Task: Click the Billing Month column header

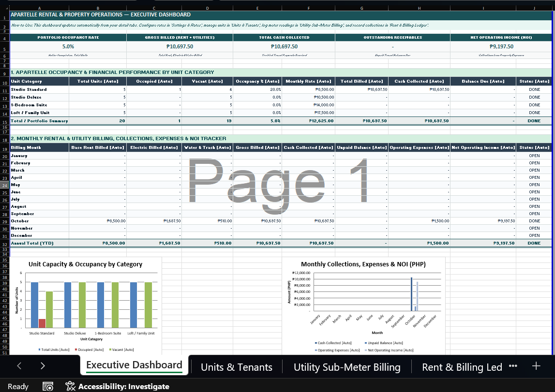Action: pos(39,147)
